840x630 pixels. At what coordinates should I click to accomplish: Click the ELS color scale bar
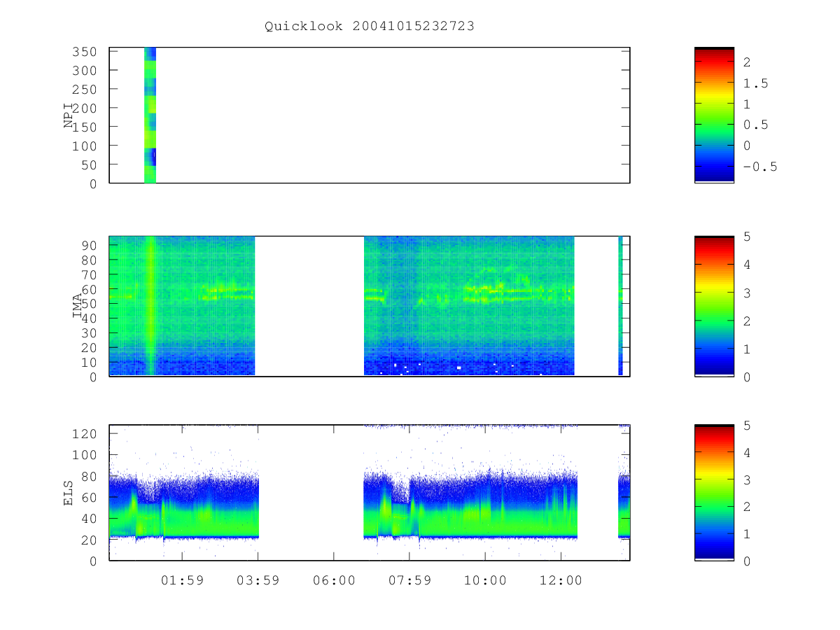click(x=714, y=492)
